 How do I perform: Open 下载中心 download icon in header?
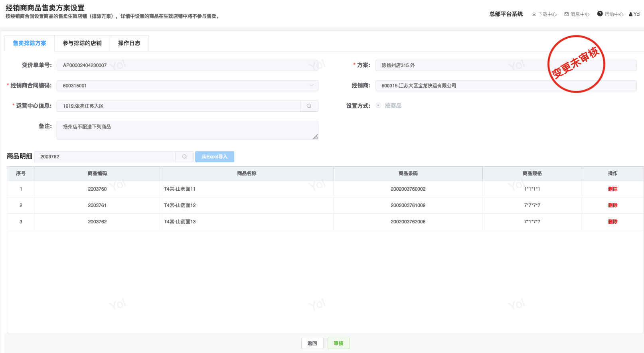534,14
